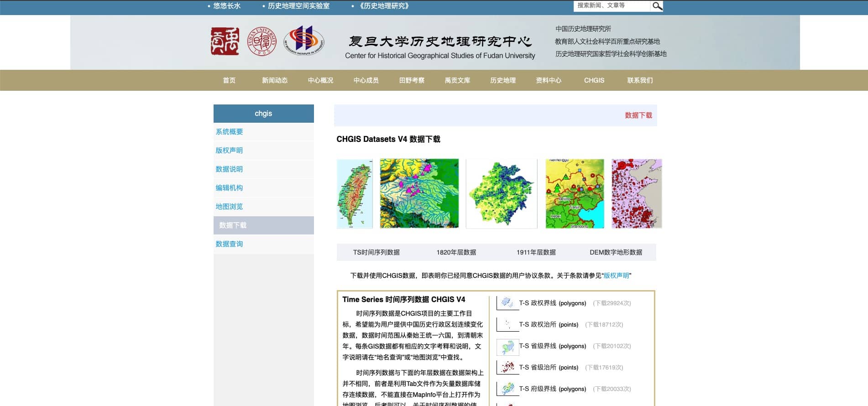Switch to DEM数字地形数据 tab

click(x=616, y=252)
